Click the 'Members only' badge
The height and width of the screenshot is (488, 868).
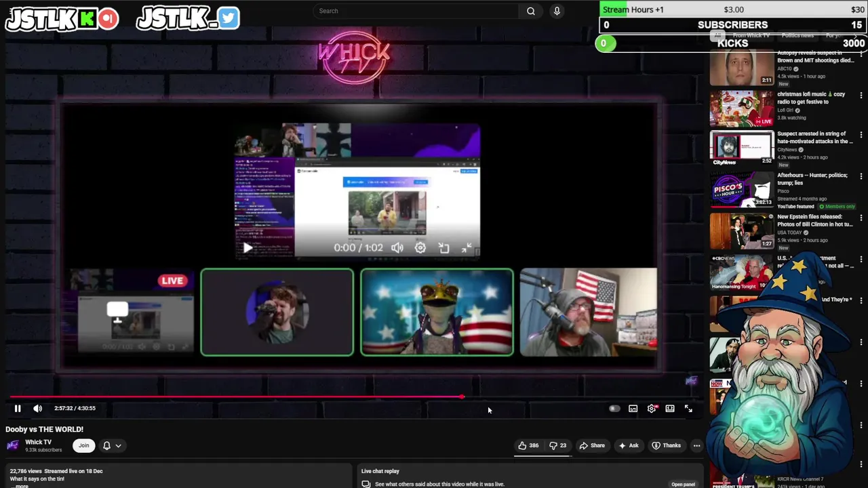coord(837,207)
